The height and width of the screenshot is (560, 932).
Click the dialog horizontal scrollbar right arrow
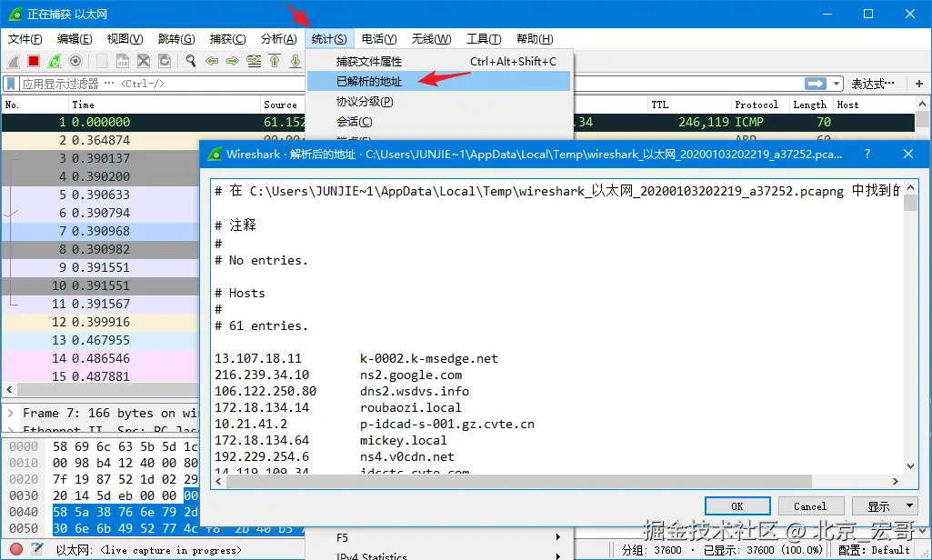(896, 481)
